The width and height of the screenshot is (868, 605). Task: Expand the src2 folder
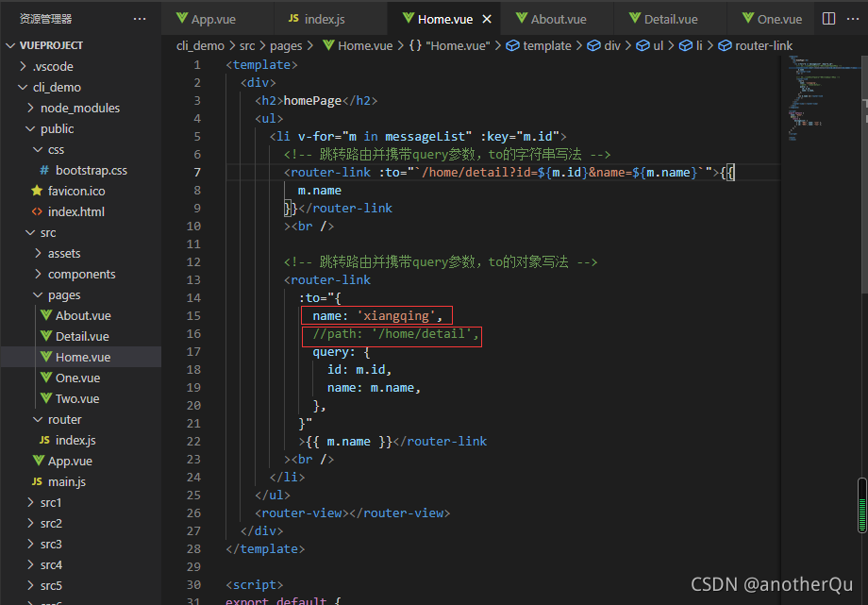click(31, 523)
